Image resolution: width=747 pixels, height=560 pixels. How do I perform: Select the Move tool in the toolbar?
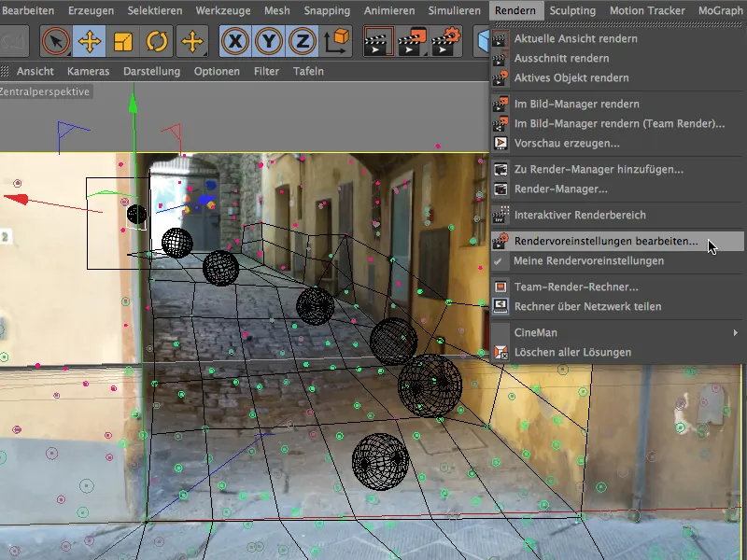88,42
